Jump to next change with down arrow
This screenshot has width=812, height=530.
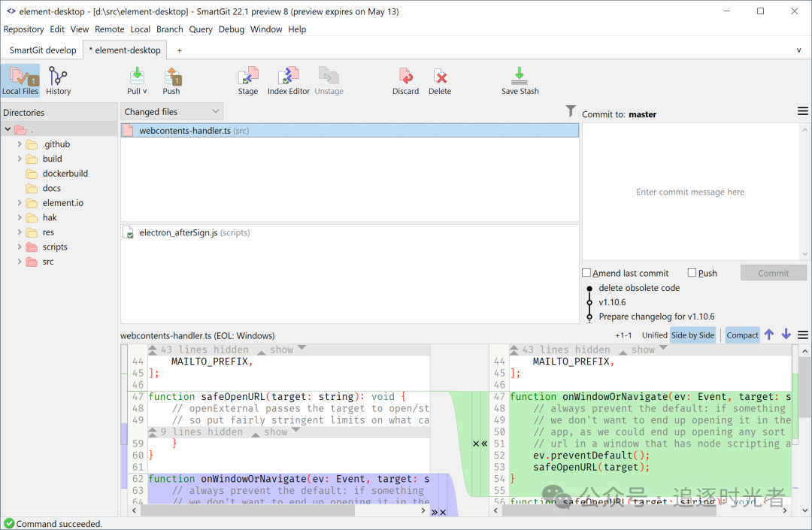(x=786, y=335)
